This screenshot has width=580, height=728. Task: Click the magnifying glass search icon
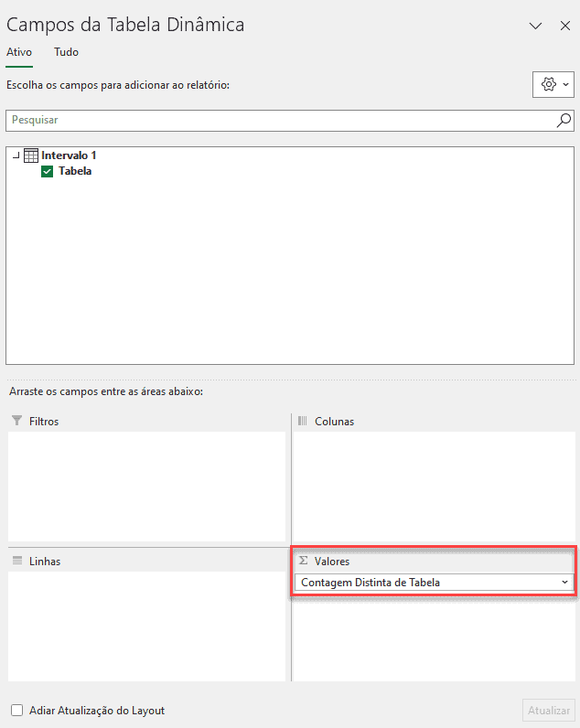(564, 120)
